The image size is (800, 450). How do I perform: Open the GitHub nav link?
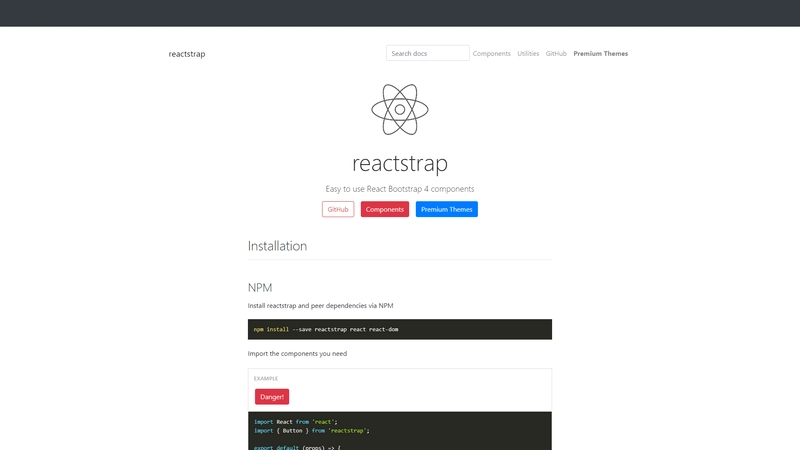[556, 54]
